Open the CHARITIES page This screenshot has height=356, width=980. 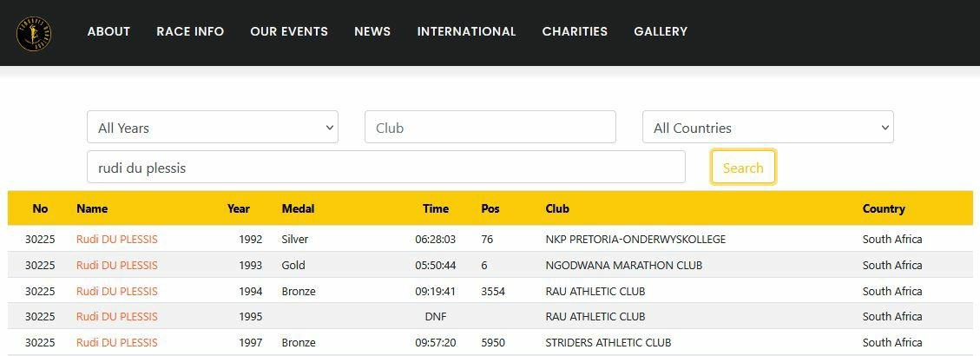click(575, 31)
